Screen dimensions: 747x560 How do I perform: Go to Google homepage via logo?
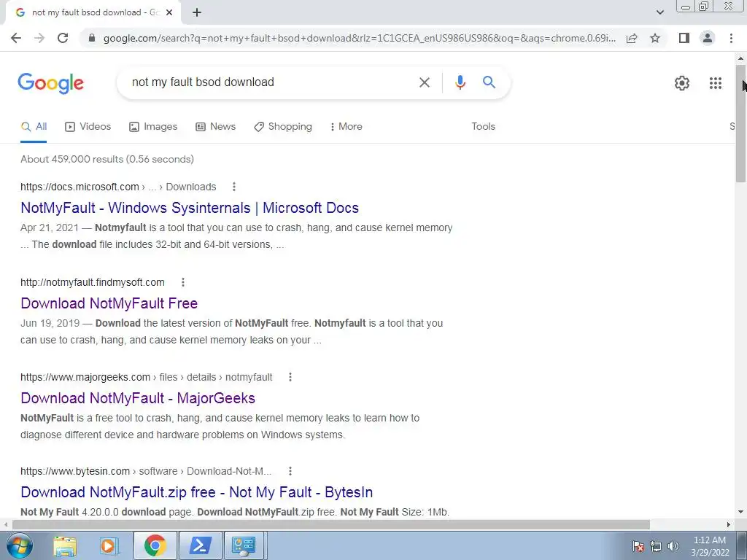point(50,83)
